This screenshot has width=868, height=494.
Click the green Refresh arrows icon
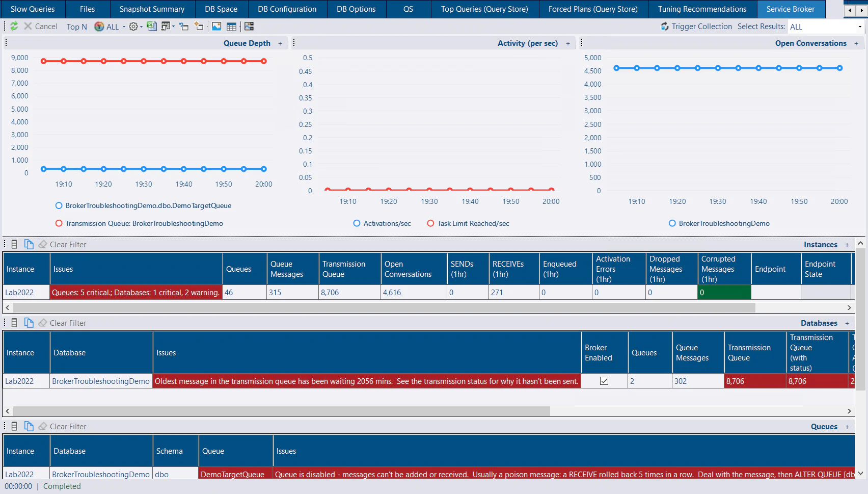point(14,27)
